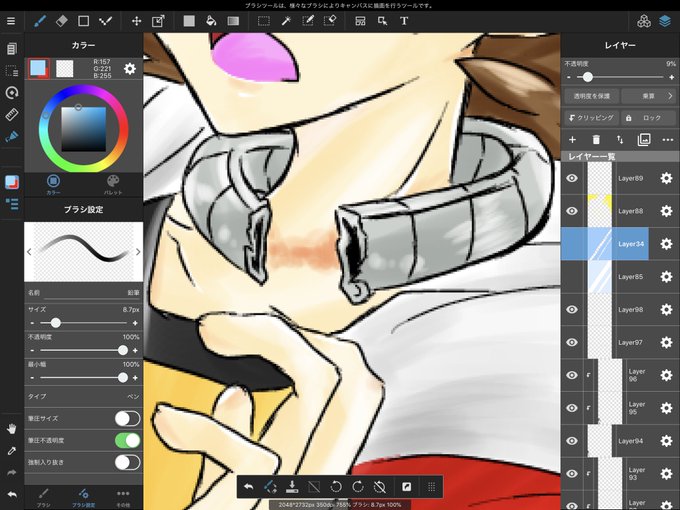Select the Brush tool
680x510 pixels.
[x=40, y=21]
